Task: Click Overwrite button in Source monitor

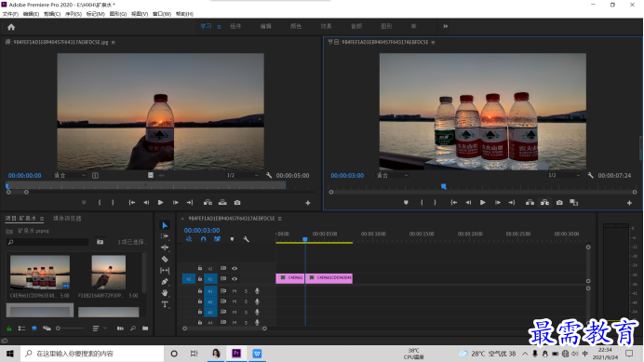Action: 222,203
